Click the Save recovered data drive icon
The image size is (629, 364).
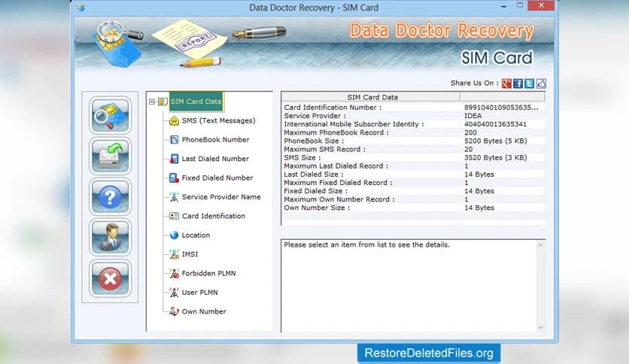tap(110, 156)
